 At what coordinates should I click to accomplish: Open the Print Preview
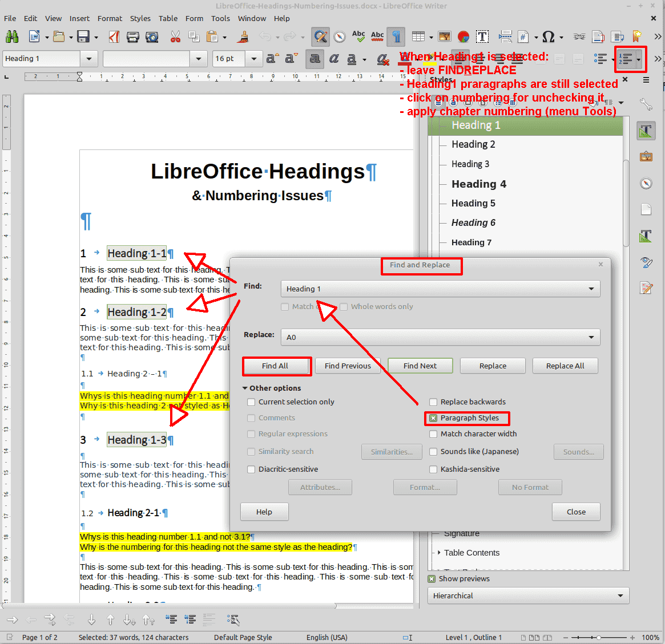point(152,37)
